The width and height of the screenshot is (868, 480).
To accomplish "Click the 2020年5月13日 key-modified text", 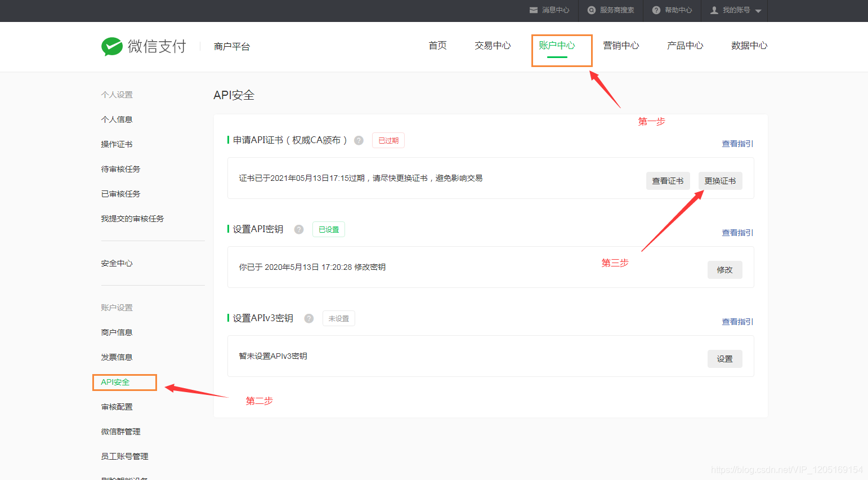I will point(312,267).
